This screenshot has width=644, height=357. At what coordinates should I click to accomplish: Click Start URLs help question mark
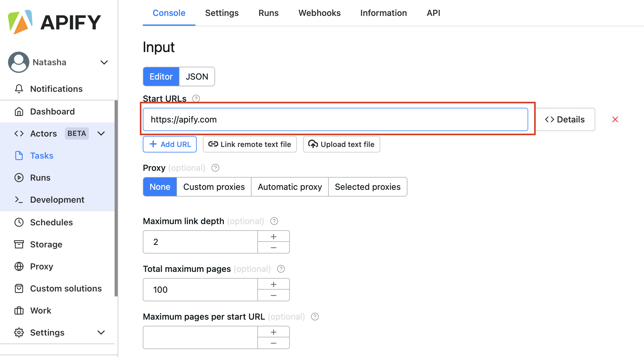coord(196,99)
